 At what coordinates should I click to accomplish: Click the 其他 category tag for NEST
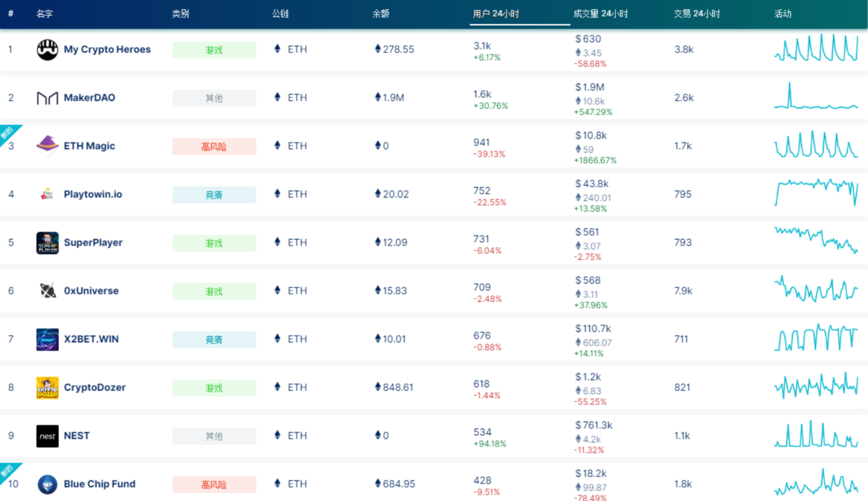[x=214, y=436]
